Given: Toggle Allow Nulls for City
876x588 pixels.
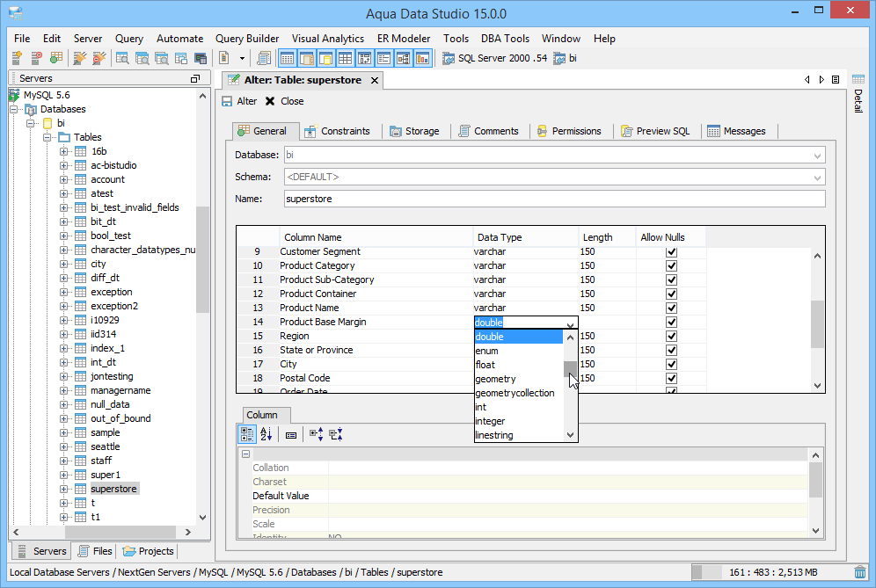Looking at the screenshot, I should (x=672, y=364).
